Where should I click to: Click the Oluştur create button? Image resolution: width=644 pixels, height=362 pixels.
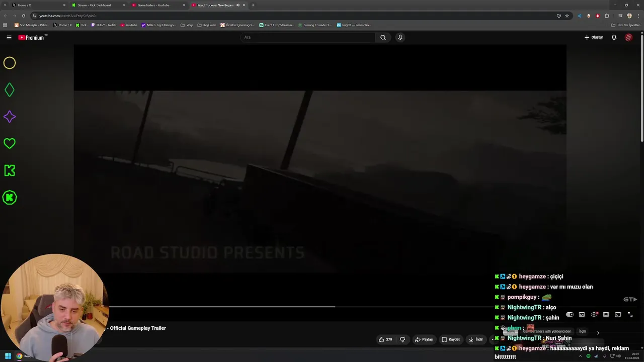pos(594,37)
